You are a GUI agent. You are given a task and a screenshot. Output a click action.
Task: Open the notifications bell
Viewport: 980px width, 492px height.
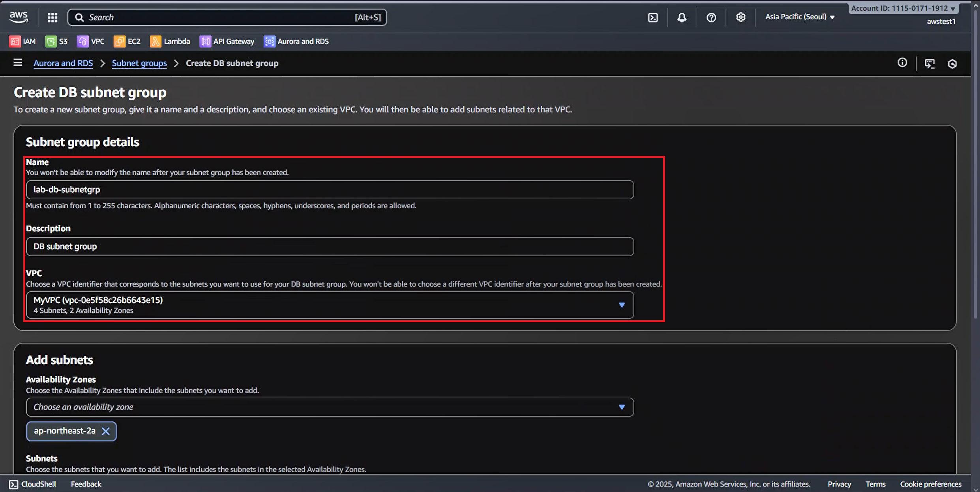coord(682,17)
